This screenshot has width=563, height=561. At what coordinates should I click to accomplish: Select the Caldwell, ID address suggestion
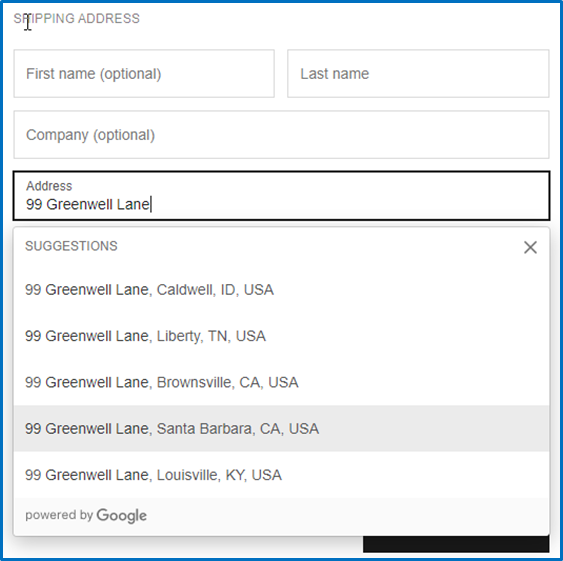pos(282,289)
